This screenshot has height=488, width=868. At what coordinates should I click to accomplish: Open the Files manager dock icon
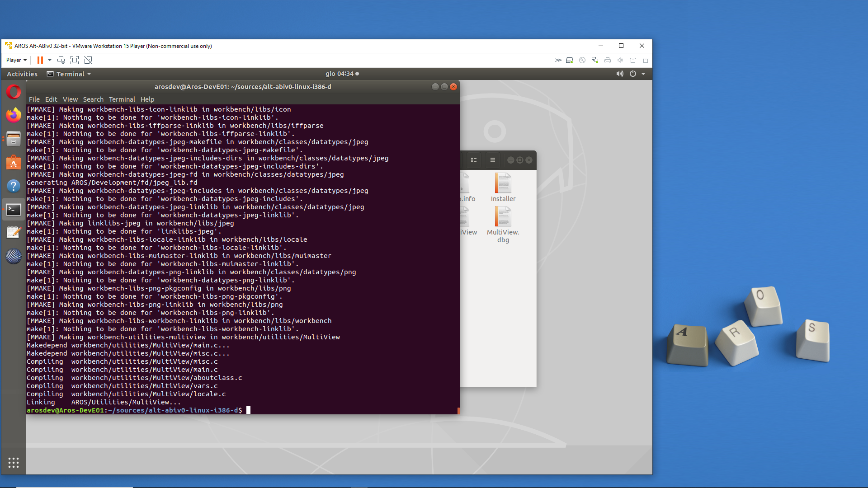(14, 139)
